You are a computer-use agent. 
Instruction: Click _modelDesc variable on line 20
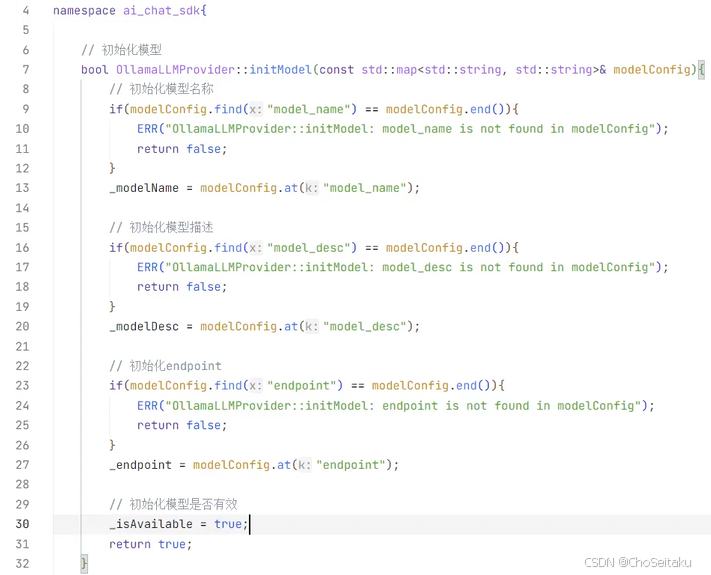pyautogui.click(x=144, y=326)
